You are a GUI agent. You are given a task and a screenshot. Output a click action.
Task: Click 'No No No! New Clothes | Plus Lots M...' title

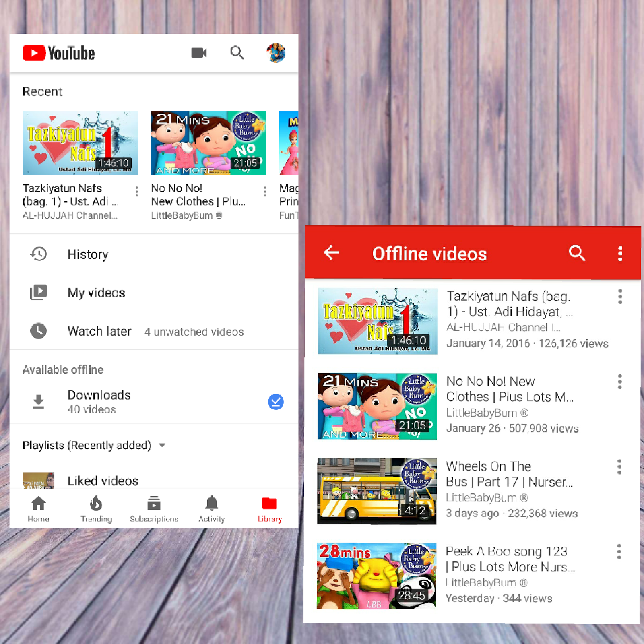pos(510,389)
